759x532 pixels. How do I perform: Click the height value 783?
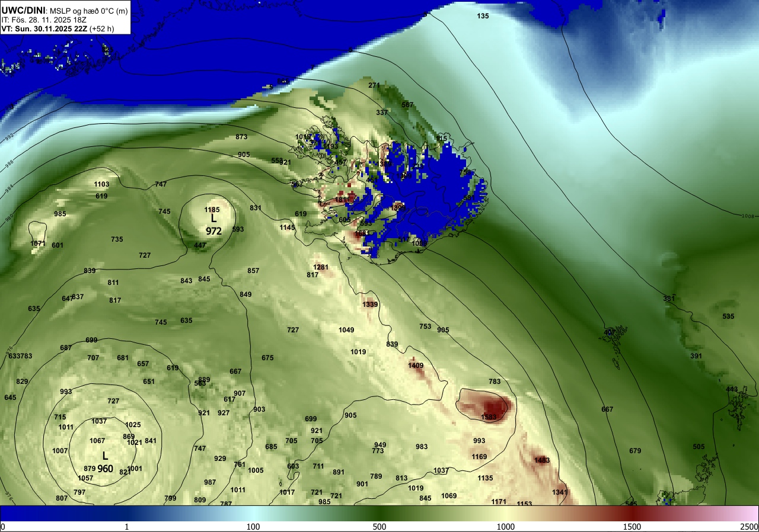pyautogui.click(x=495, y=382)
